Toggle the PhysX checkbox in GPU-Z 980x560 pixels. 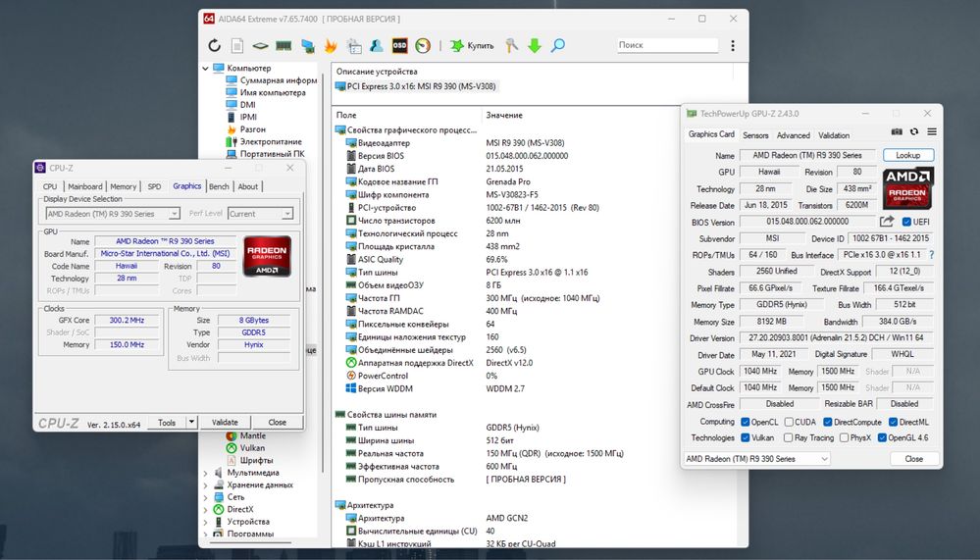844,437
